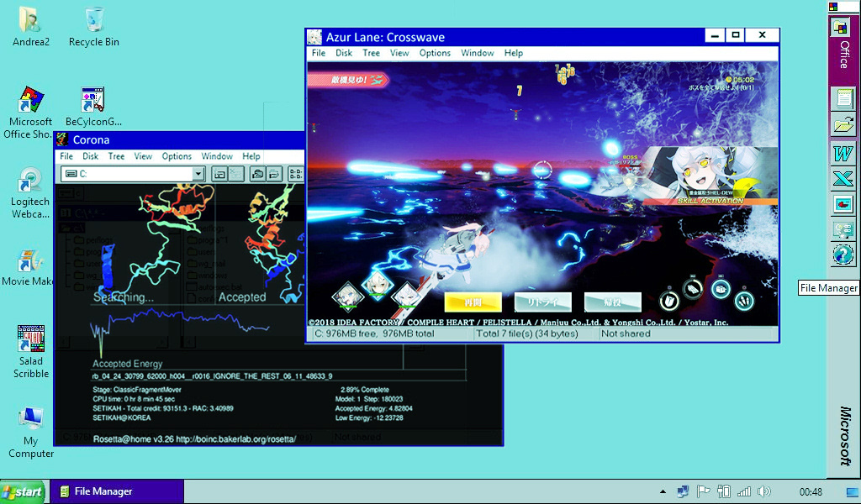
Task: Launch PowerPoint from the Office shortcut bar
Action: [x=843, y=205]
